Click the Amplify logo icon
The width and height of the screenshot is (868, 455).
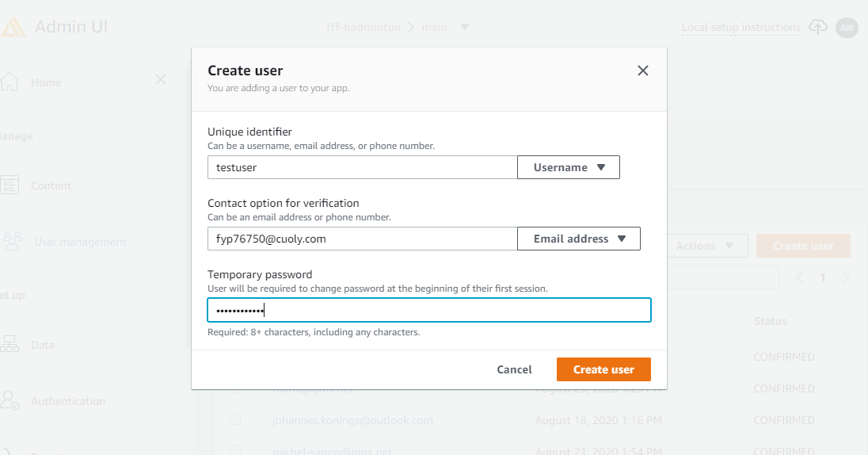tap(13, 27)
